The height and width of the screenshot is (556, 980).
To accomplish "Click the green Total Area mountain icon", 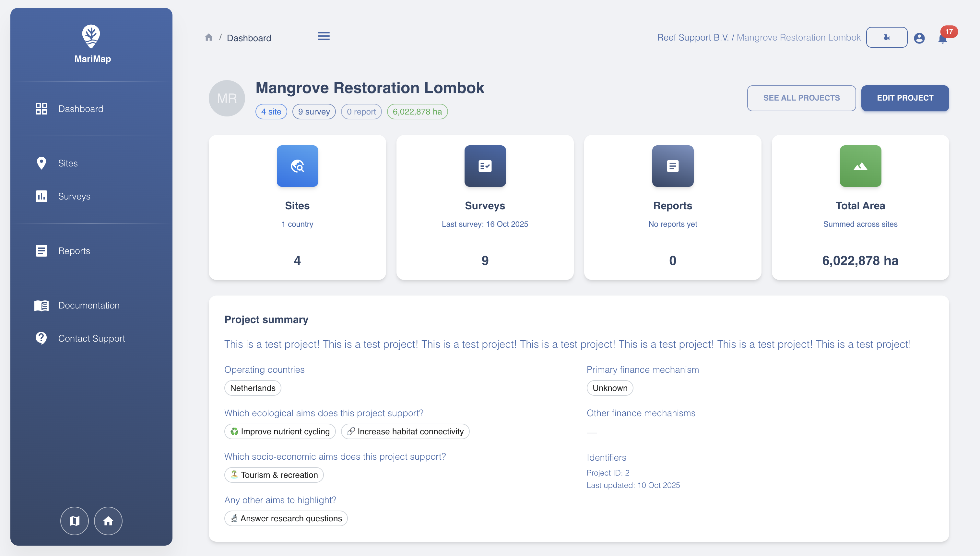I will pyautogui.click(x=860, y=166).
